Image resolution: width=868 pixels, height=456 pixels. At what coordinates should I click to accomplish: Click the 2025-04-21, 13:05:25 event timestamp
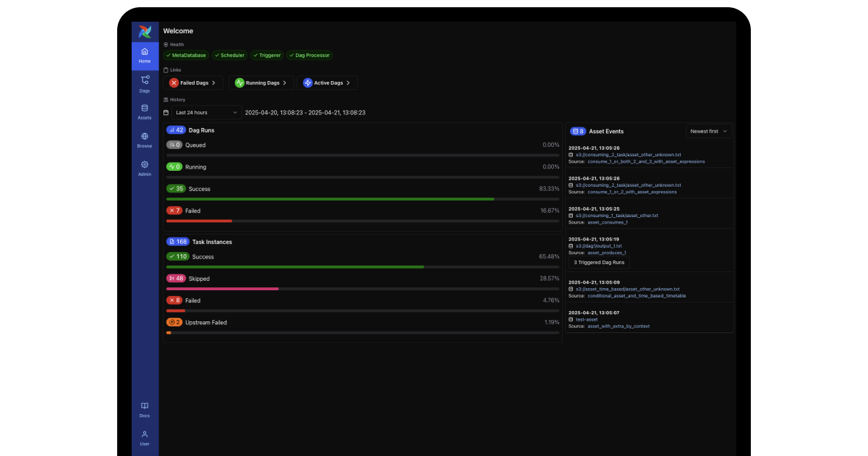tap(594, 208)
